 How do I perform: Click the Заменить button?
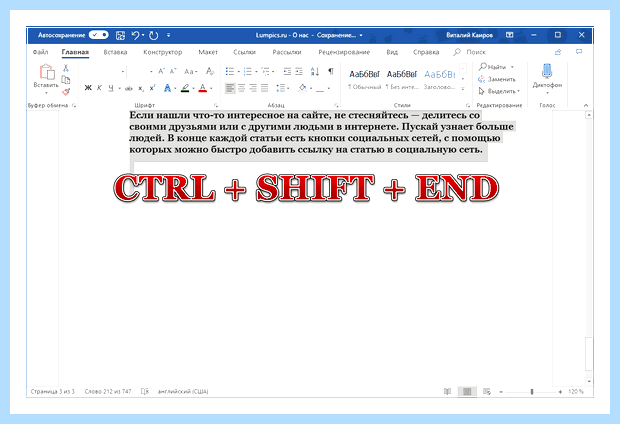[497, 79]
